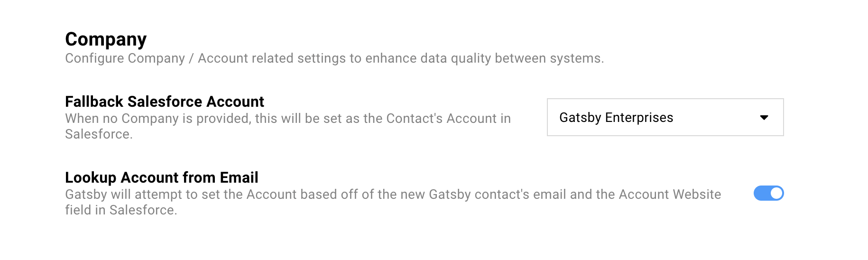Click the blue track of the lookup switch
The image size is (868, 260).
[761, 193]
